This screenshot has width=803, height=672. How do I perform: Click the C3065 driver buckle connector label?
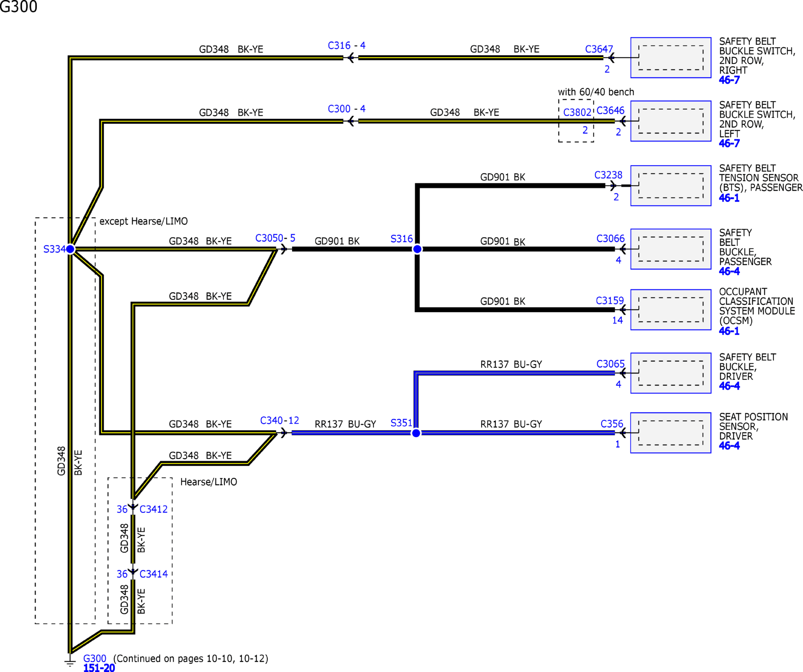tap(611, 364)
